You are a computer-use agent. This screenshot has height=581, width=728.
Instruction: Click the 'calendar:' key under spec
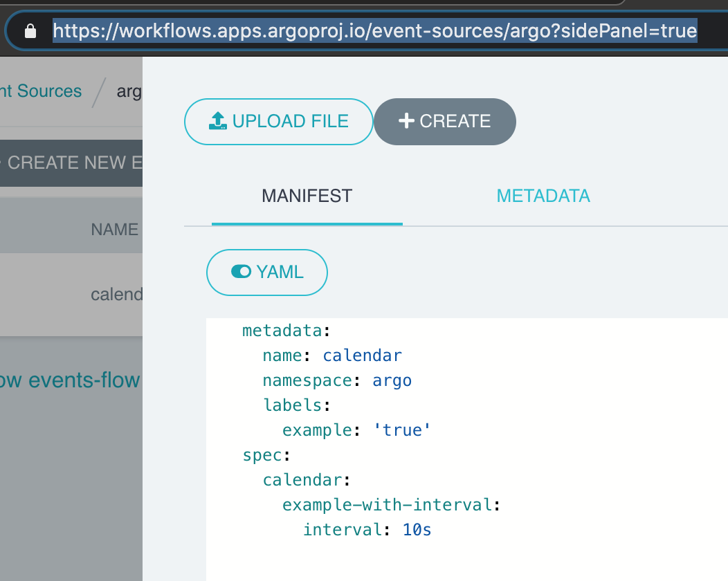tap(307, 480)
